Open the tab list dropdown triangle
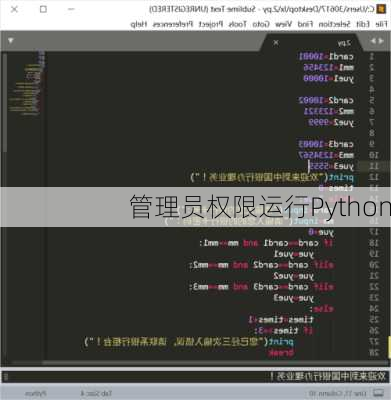 pos(11,41)
